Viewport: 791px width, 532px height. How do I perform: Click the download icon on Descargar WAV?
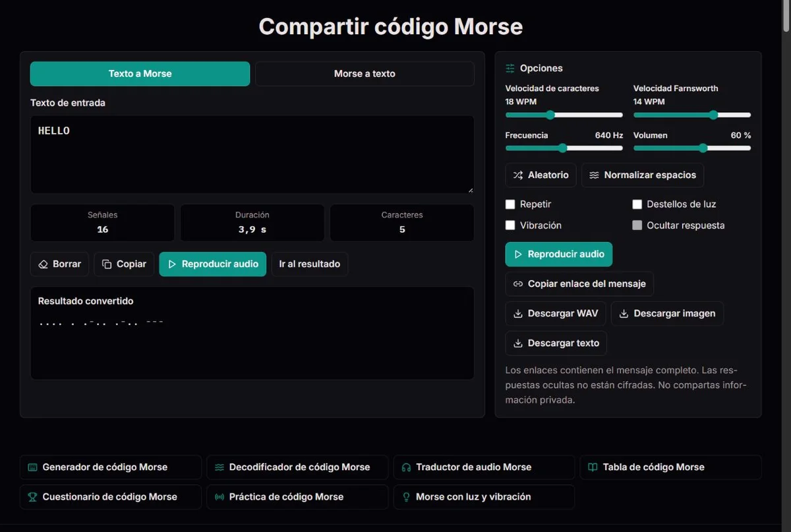(518, 314)
